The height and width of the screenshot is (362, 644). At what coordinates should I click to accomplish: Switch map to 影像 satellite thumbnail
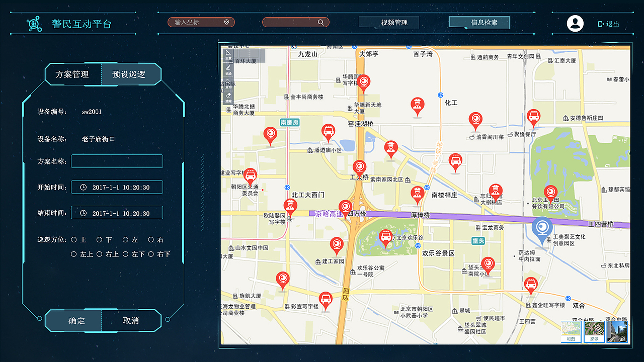click(594, 332)
